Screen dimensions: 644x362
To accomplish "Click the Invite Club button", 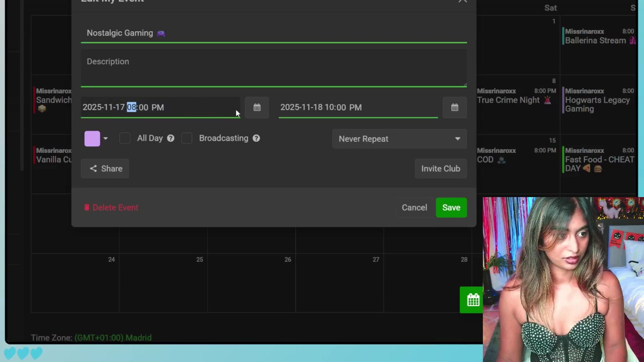I will [x=440, y=169].
